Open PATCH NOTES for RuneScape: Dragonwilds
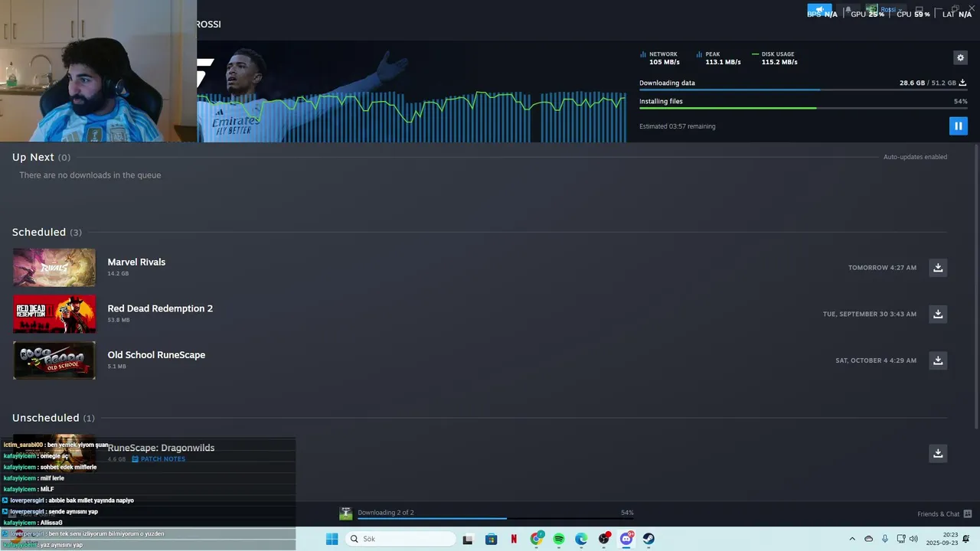The height and width of the screenshot is (551, 980). (x=158, y=459)
